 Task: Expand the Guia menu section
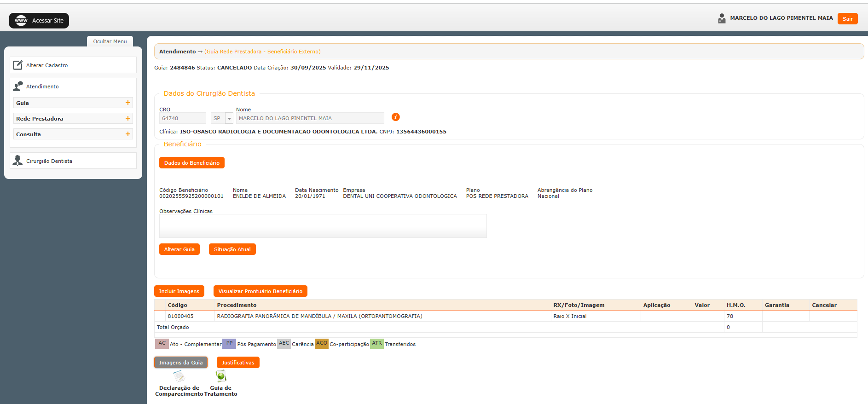[128, 103]
